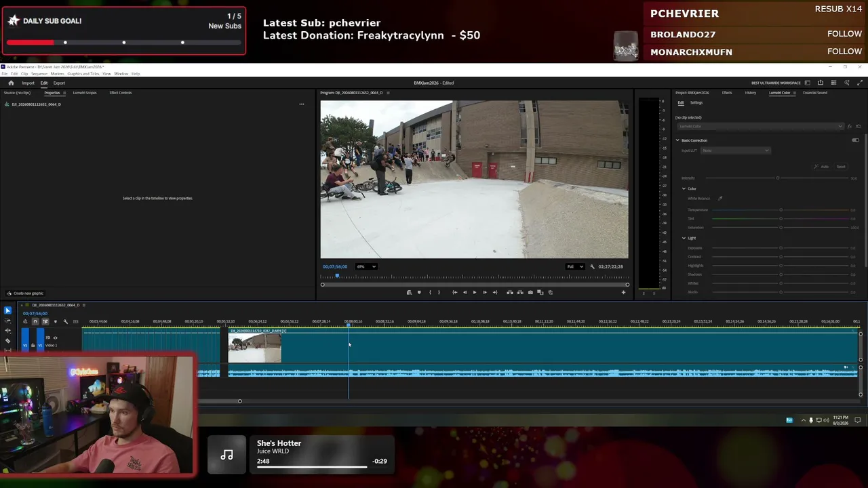Open the Sequence menu
Screen dimensions: 868x488
coord(39,74)
